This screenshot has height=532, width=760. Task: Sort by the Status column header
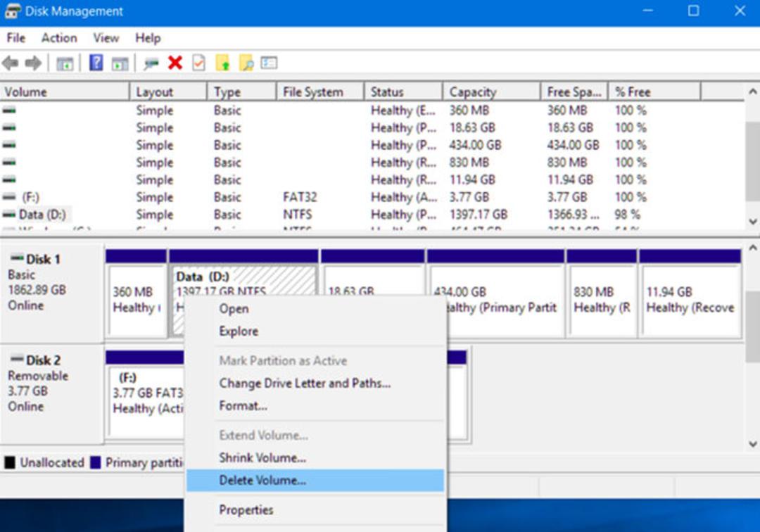403,91
